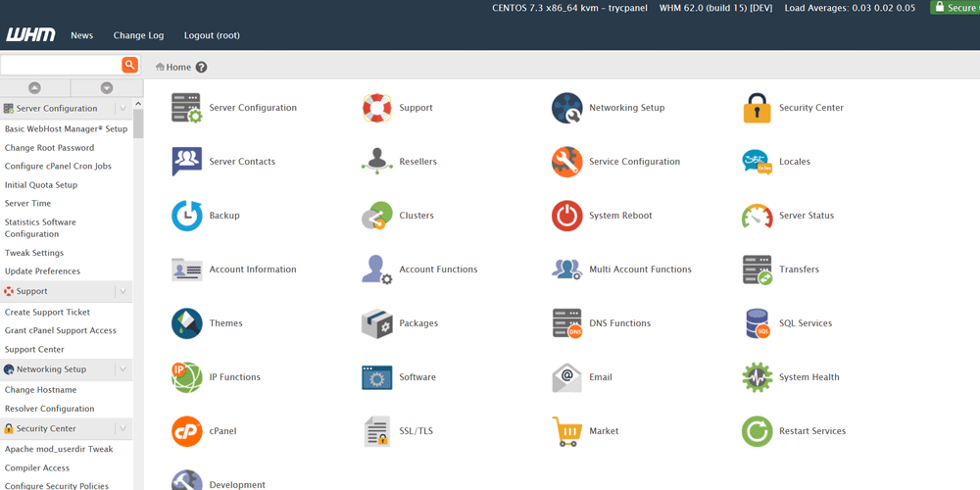Screen dimensions: 980x490
Task: Open the Change Log menu item
Action: tap(139, 35)
